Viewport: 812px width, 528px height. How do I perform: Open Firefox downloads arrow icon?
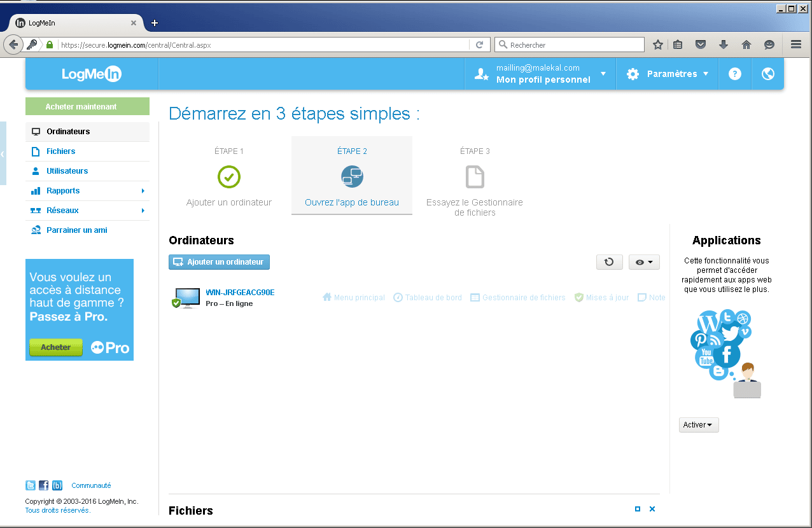(x=724, y=45)
